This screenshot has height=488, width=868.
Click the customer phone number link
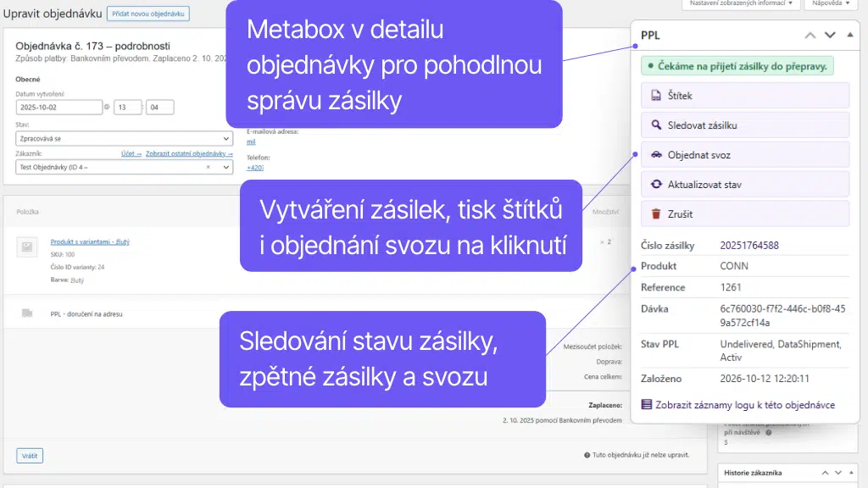[x=254, y=168]
